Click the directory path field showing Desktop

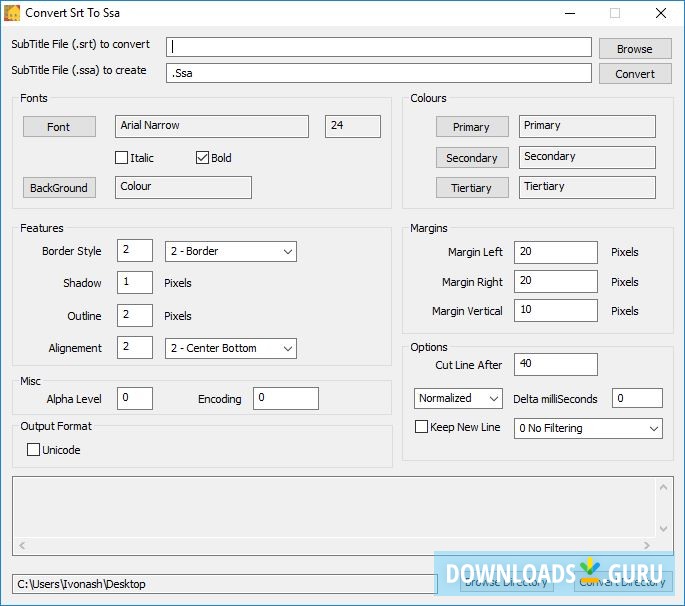pyautogui.click(x=225, y=584)
